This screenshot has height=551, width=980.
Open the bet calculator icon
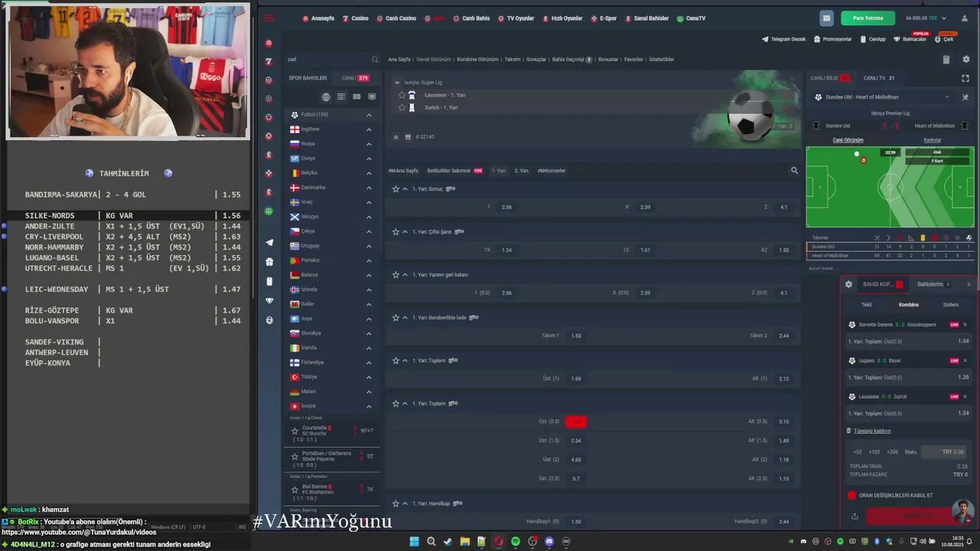point(946,60)
